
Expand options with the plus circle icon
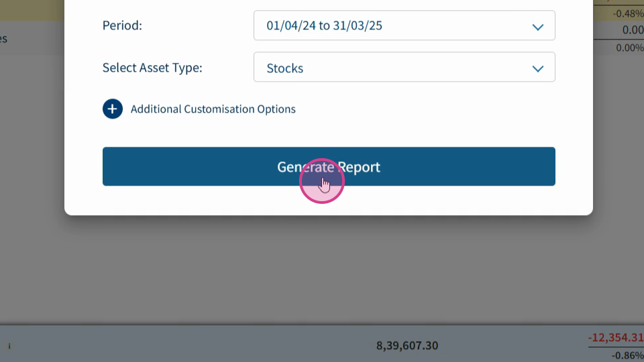(x=113, y=109)
